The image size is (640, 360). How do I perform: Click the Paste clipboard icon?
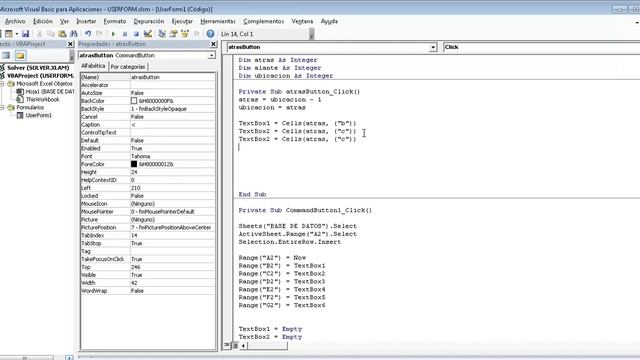[62, 34]
